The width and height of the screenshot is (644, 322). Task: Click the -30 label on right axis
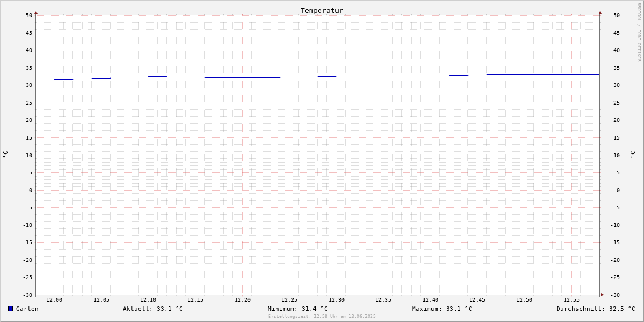[x=615, y=295]
